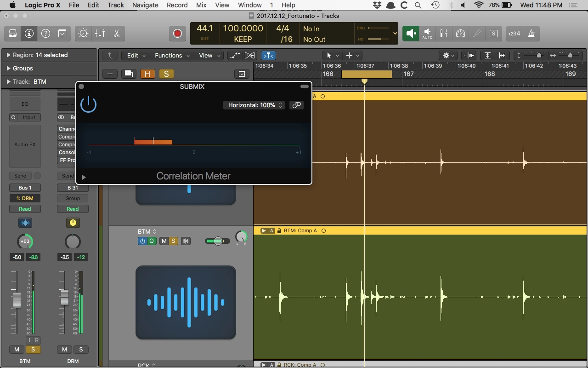Screen dimensions: 588x368
Task: Duplicate the selected track
Action: coord(129,74)
